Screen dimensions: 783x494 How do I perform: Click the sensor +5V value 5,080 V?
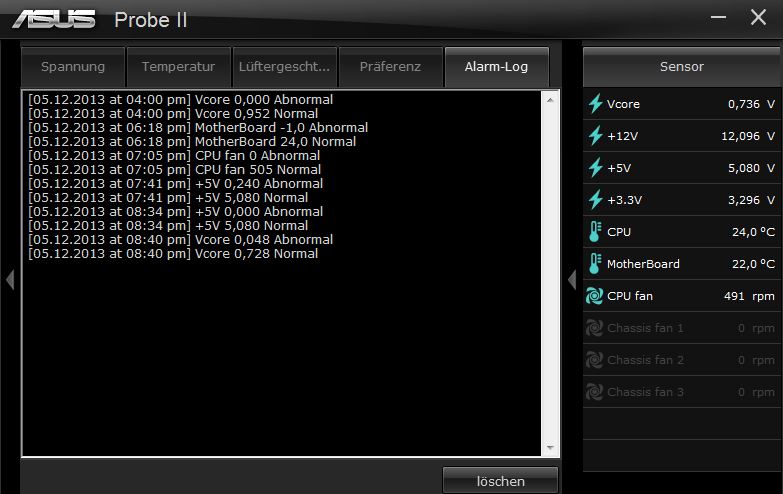tap(752, 168)
